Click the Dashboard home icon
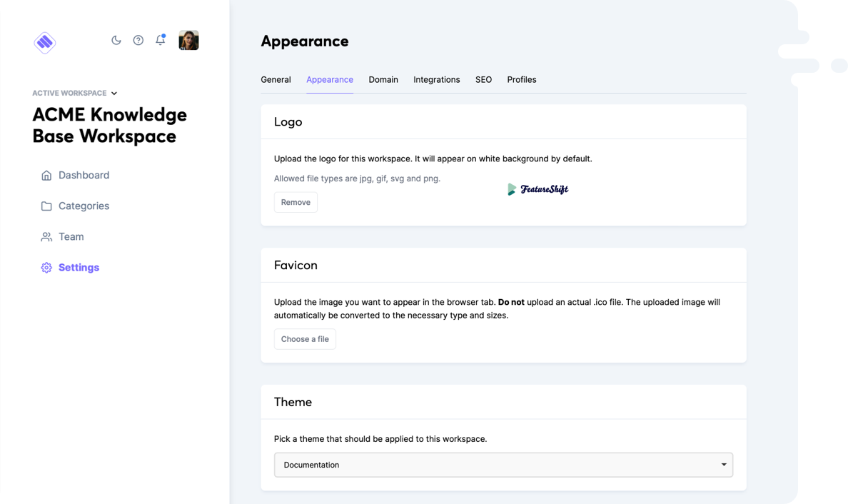The width and height of the screenshot is (848, 504). [x=46, y=176]
